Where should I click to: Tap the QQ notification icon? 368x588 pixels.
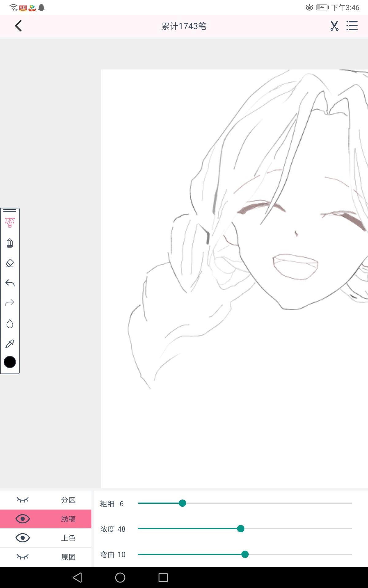[42, 8]
